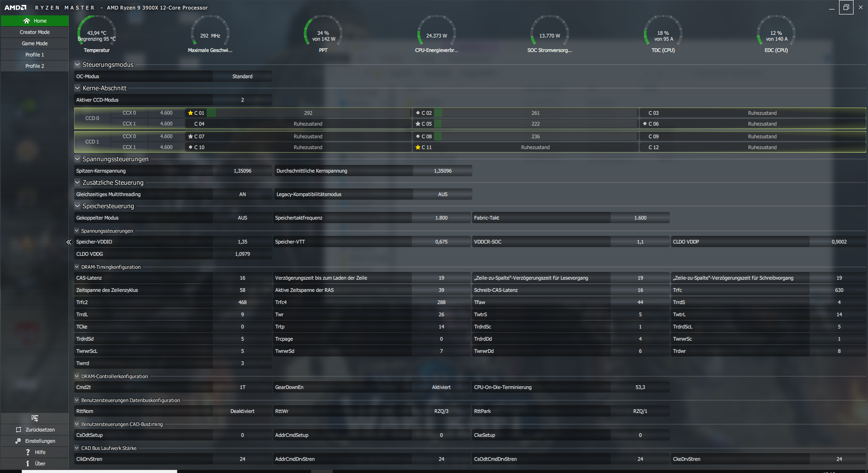Select Profile 1
The image size is (868, 473).
(x=35, y=55)
